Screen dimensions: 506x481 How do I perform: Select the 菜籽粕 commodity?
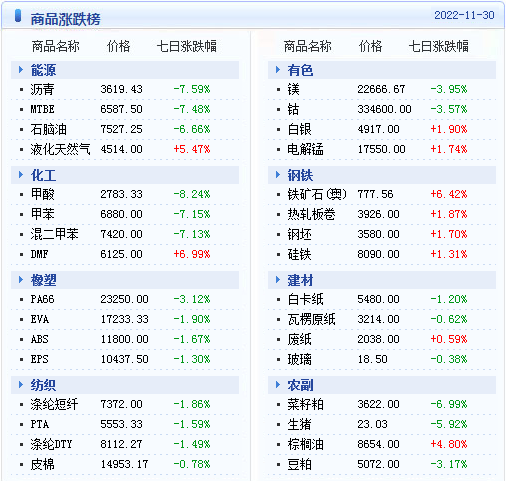click(306, 404)
